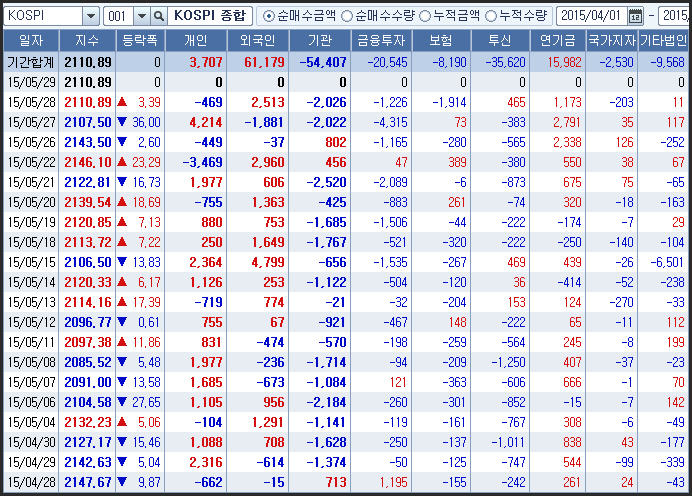Click the 투신 column header
The image size is (692, 496).
pyautogui.click(x=500, y=41)
